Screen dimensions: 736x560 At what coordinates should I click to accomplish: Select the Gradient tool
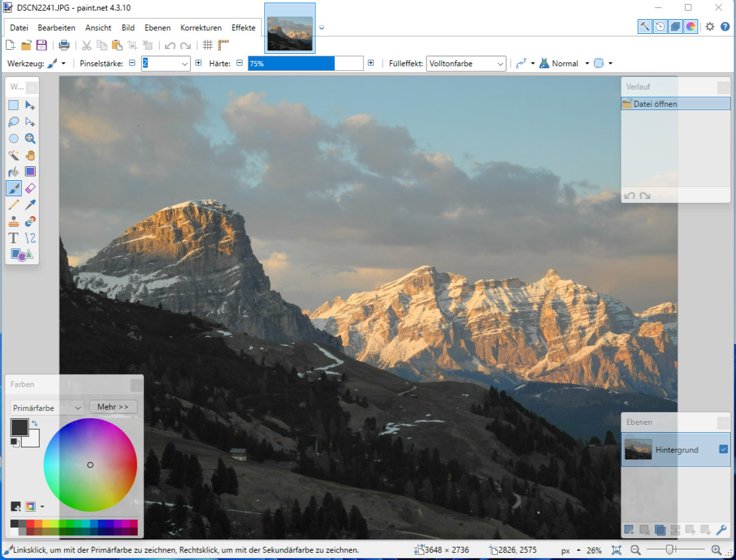(30, 171)
